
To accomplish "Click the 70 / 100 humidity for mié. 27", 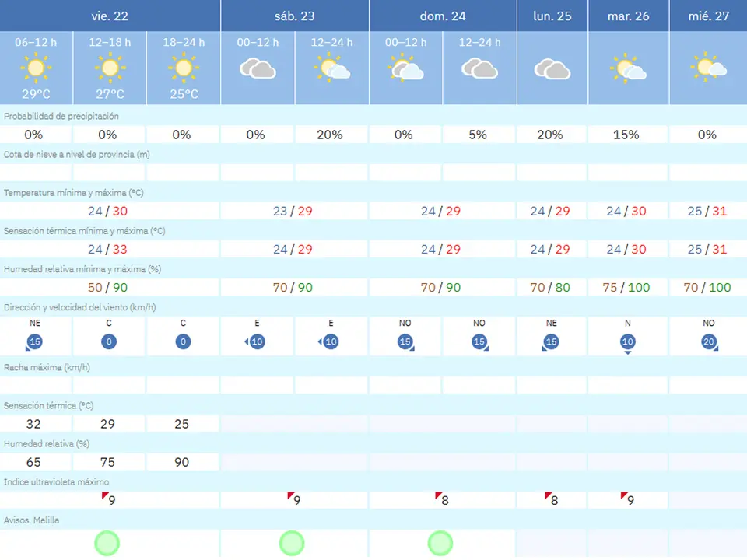I will click(707, 287).
